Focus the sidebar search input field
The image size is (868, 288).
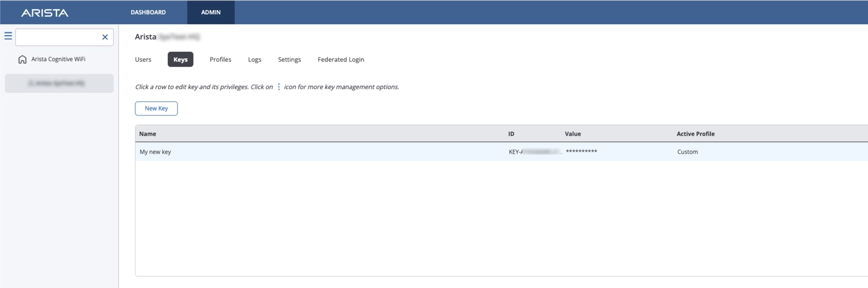click(x=64, y=37)
